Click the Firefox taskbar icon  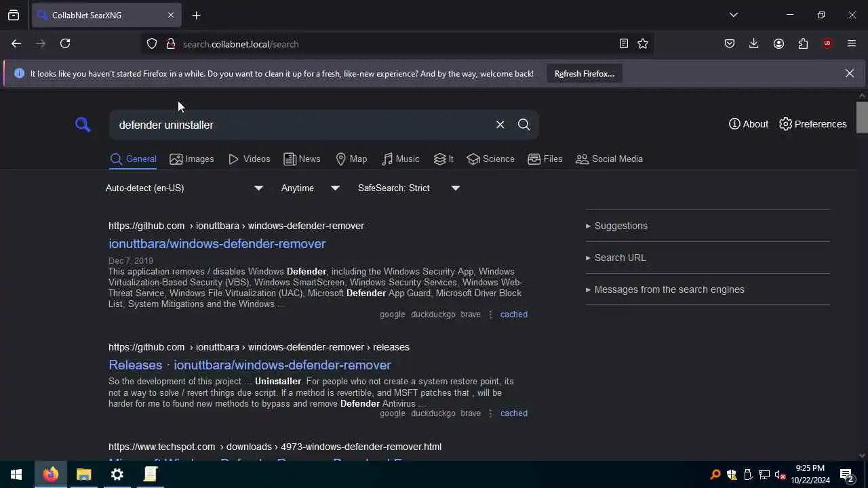(51, 474)
